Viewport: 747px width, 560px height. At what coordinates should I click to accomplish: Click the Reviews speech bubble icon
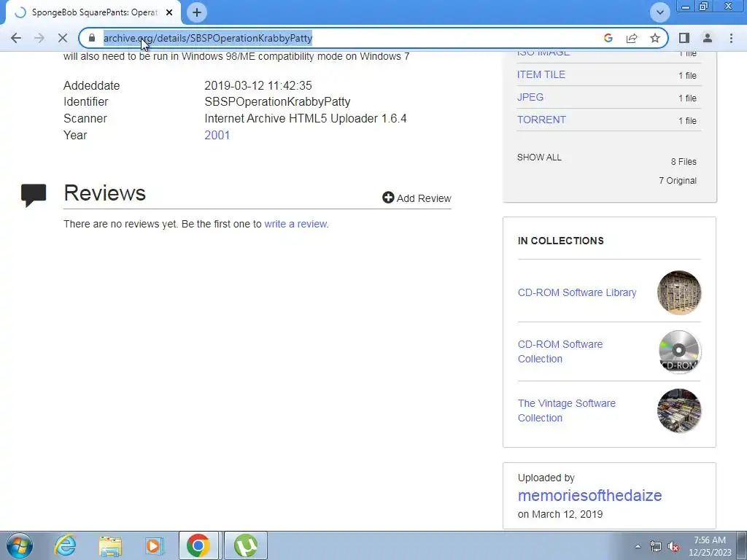pyautogui.click(x=34, y=195)
